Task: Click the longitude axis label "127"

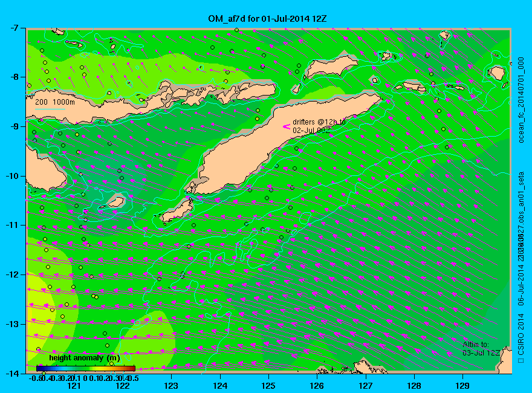Action: pyautogui.click(x=365, y=386)
